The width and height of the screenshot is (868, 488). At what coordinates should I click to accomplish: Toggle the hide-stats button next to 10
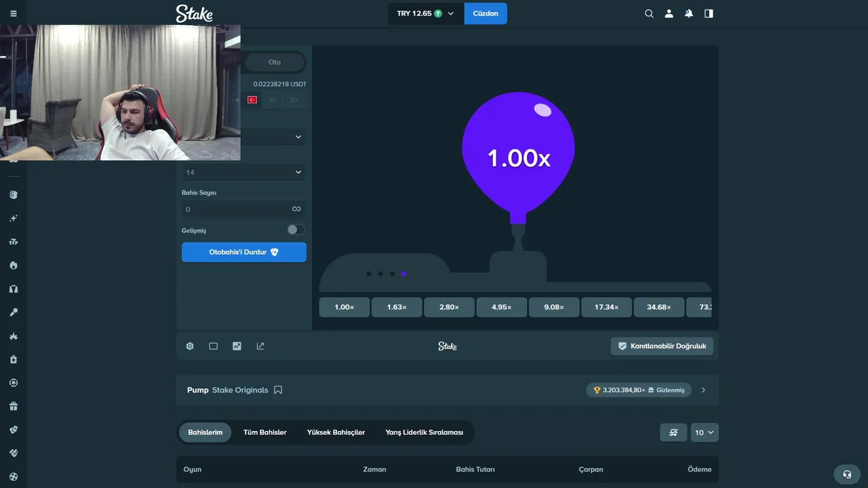[x=673, y=432]
